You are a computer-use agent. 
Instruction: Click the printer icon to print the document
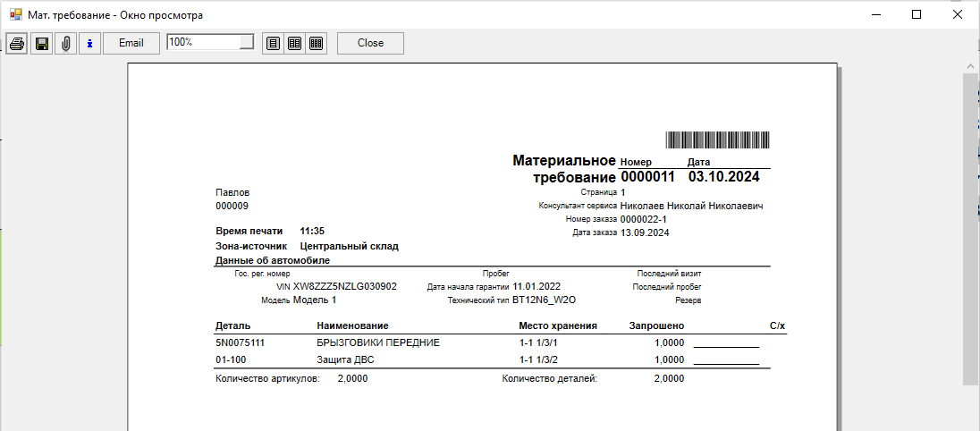pyautogui.click(x=16, y=43)
